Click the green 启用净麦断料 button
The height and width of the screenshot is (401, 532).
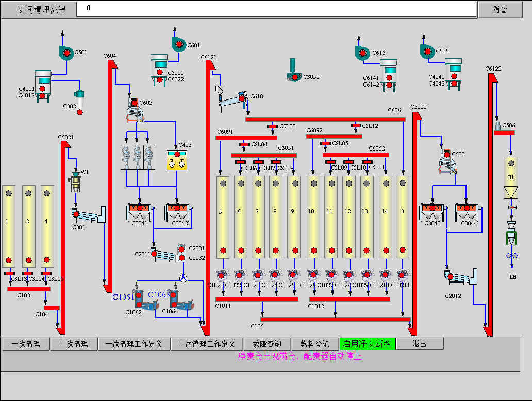point(368,344)
